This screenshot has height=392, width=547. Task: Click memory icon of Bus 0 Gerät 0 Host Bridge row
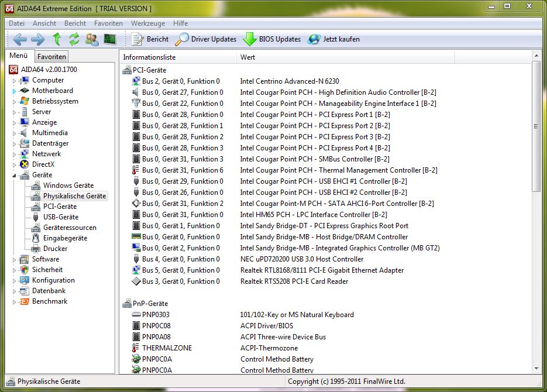(136, 237)
